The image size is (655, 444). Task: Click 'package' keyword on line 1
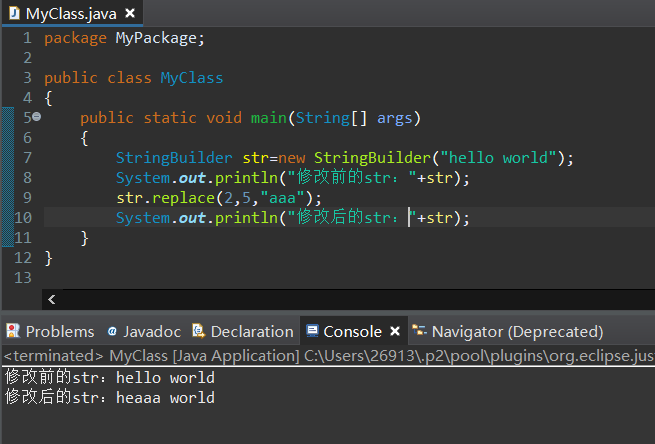pyautogui.click(x=76, y=38)
